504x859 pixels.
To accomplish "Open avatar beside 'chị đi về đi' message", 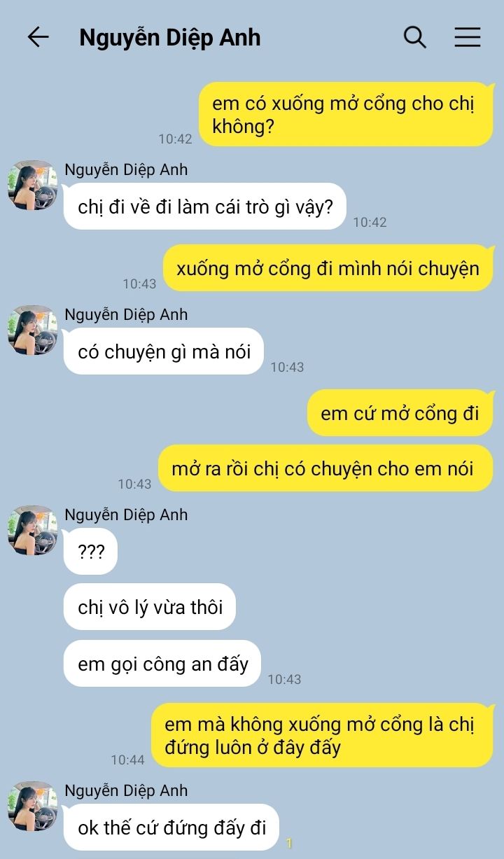I will (x=32, y=185).
